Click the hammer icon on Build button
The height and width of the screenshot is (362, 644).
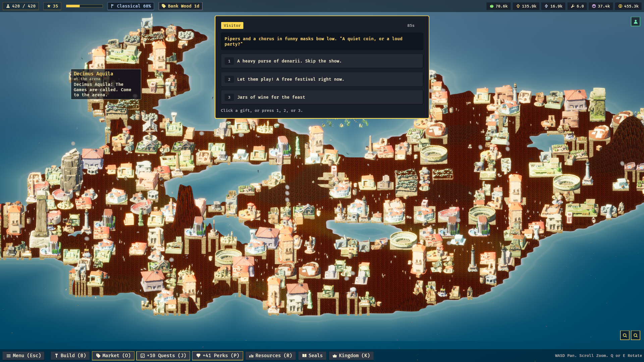(56, 356)
